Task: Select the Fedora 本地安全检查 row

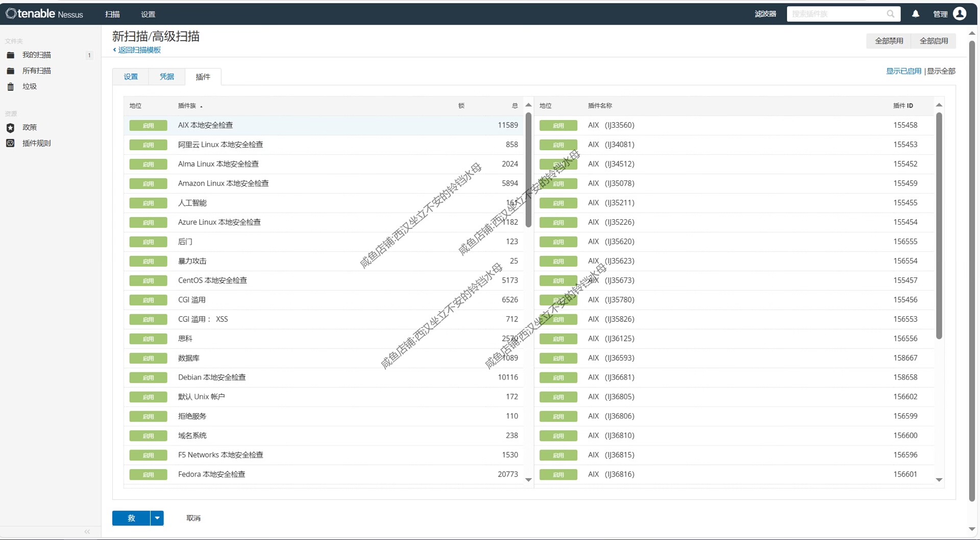Action: (324, 475)
